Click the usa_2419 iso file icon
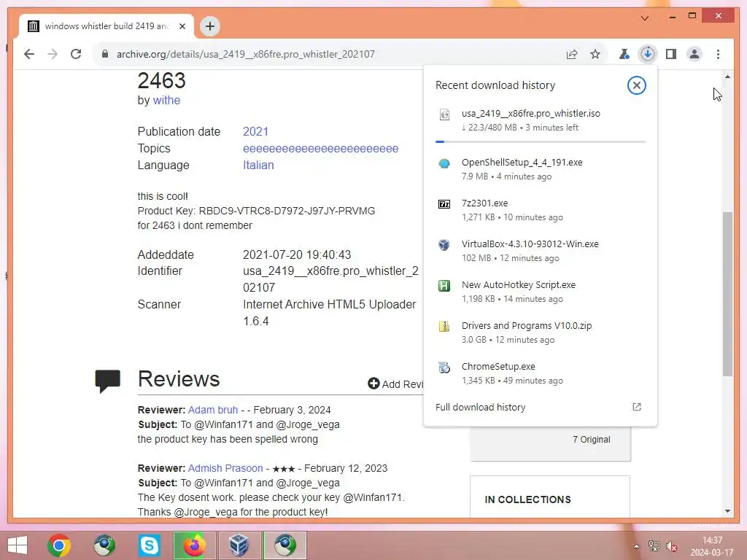747x560 pixels. [444, 114]
